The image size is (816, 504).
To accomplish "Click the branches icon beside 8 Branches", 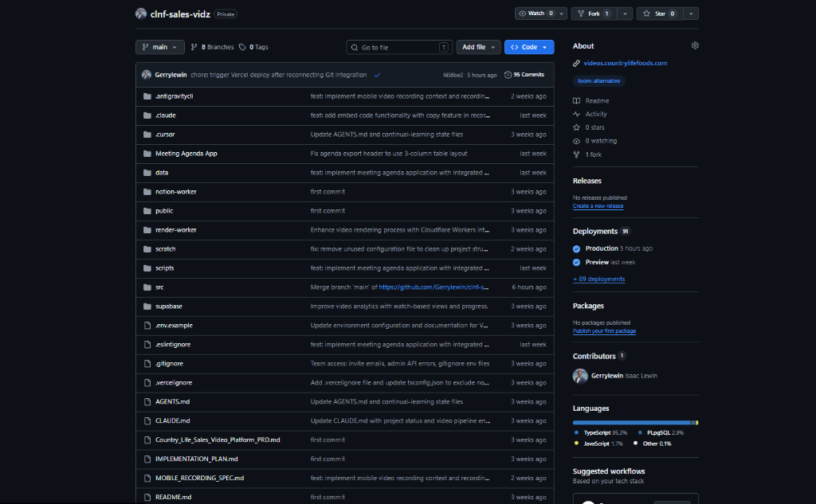I will point(194,47).
